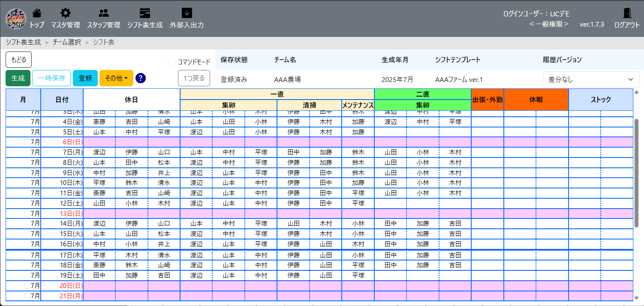The width and height of the screenshot is (644, 306).
Task: Click the 月 column header
Action: (23, 100)
